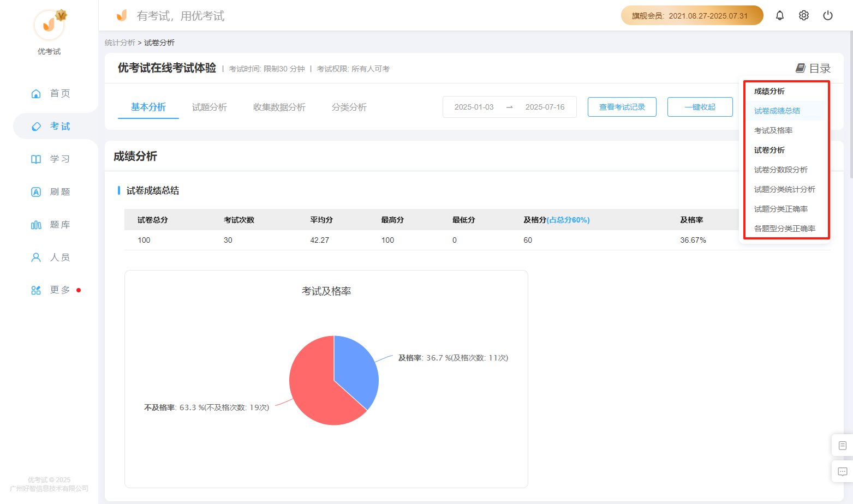Open the settings gear icon
This screenshot has width=853, height=504.
click(x=804, y=15)
